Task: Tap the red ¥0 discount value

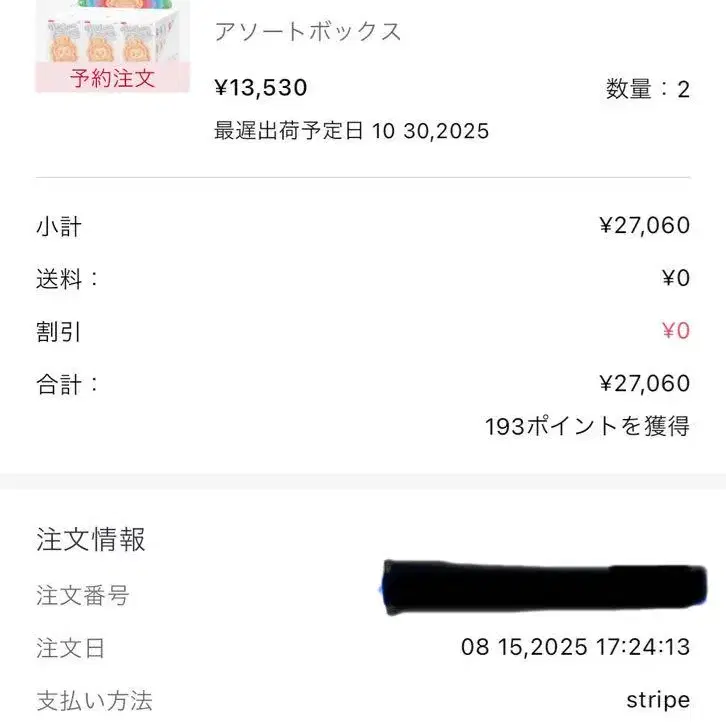Action: 676,332
